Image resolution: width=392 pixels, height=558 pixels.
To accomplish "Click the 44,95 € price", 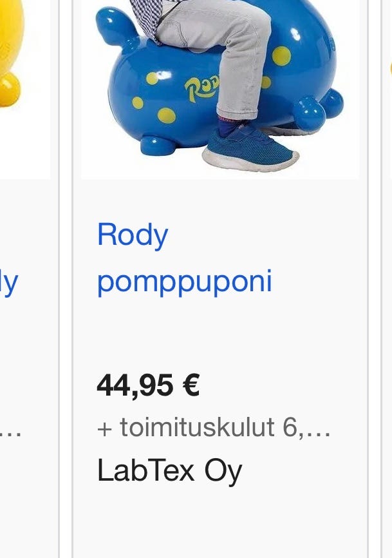I will point(148,385).
